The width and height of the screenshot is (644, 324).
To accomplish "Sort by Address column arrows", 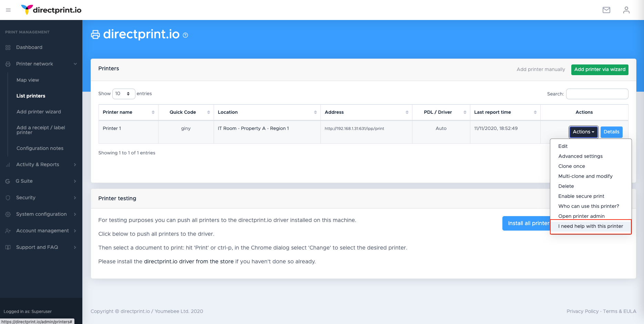I will (407, 112).
